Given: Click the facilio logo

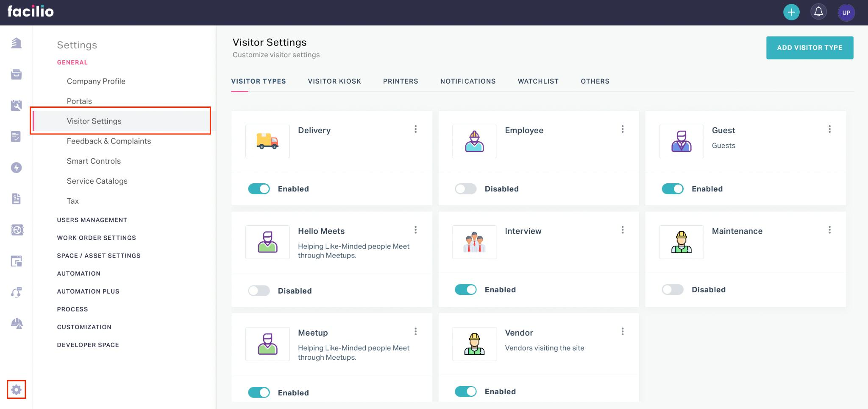Looking at the screenshot, I should coord(31,11).
